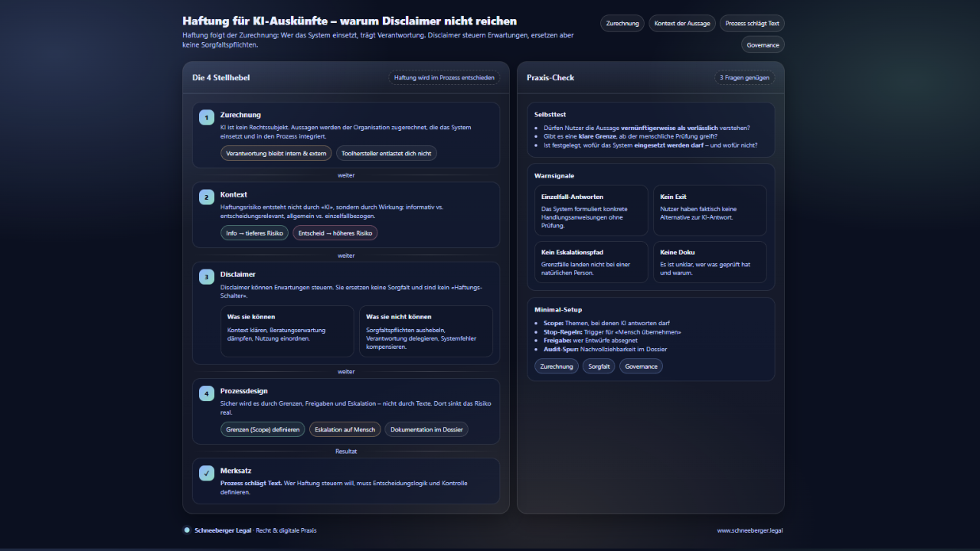Click the Praxis-Check panel title
Image resolution: width=980 pixels, height=551 pixels.
click(550, 78)
